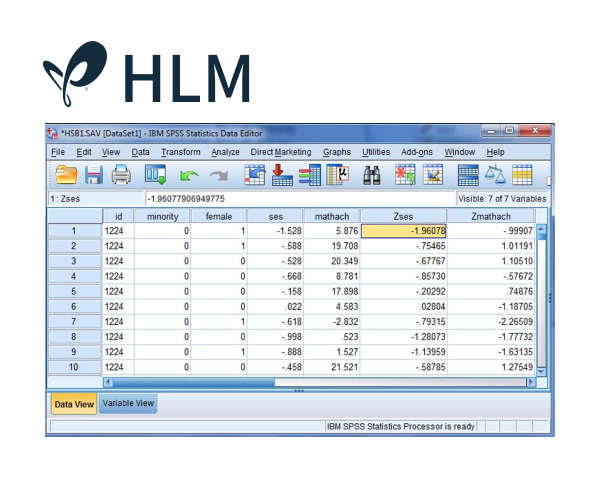Click the Print icon in toolbar
Image resolution: width=600 pixels, height=477 pixels.
(121, 175)
